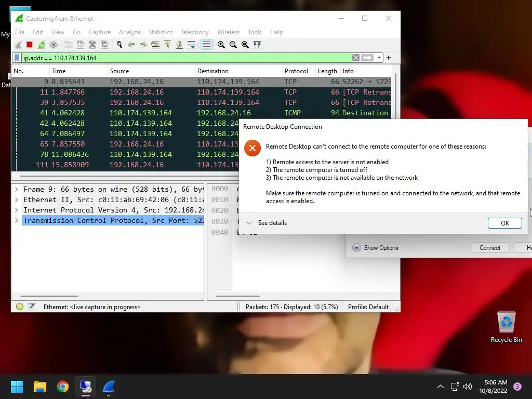Select packet 111 at time 15.858909
The width and height of the screenshot is (532, 399).
pos(126,165)
